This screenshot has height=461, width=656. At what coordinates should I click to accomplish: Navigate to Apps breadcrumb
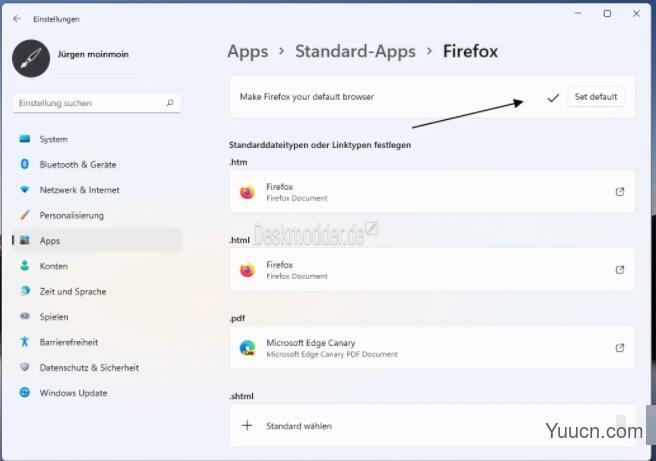(248, 52)
